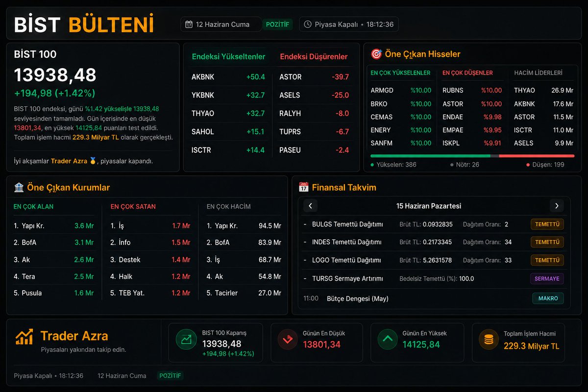Click the orange chart logo beside Trader Azra
This screenshot has width=588, height=392.
[24, 336]
